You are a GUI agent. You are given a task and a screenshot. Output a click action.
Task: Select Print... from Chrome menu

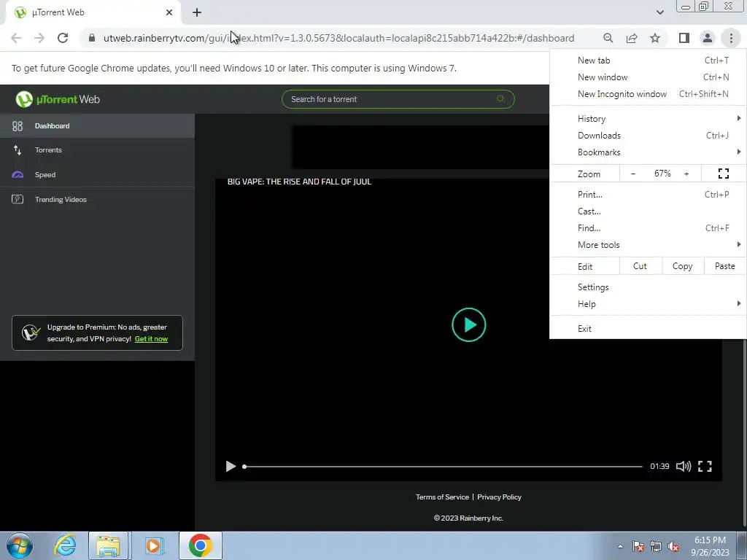(648, 194)
